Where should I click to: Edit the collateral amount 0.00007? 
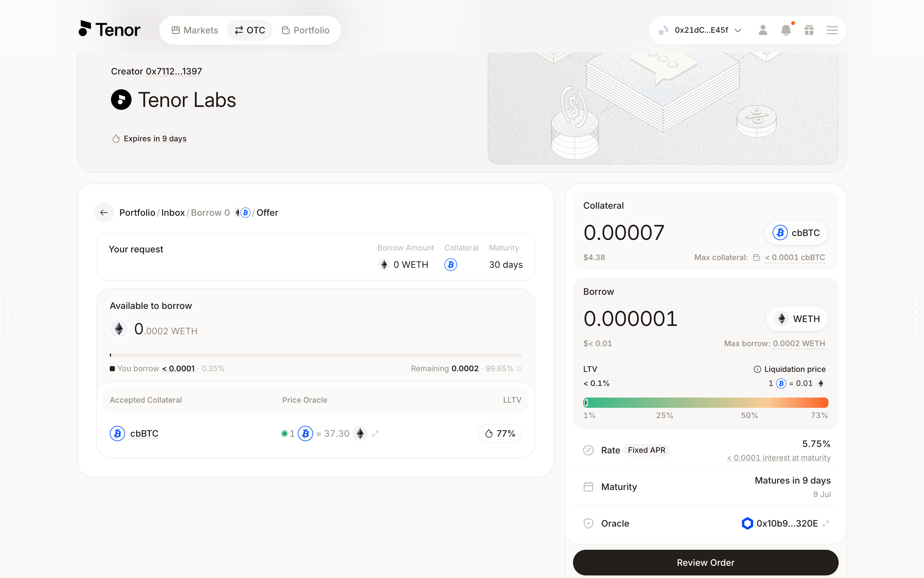coord(624,232)
